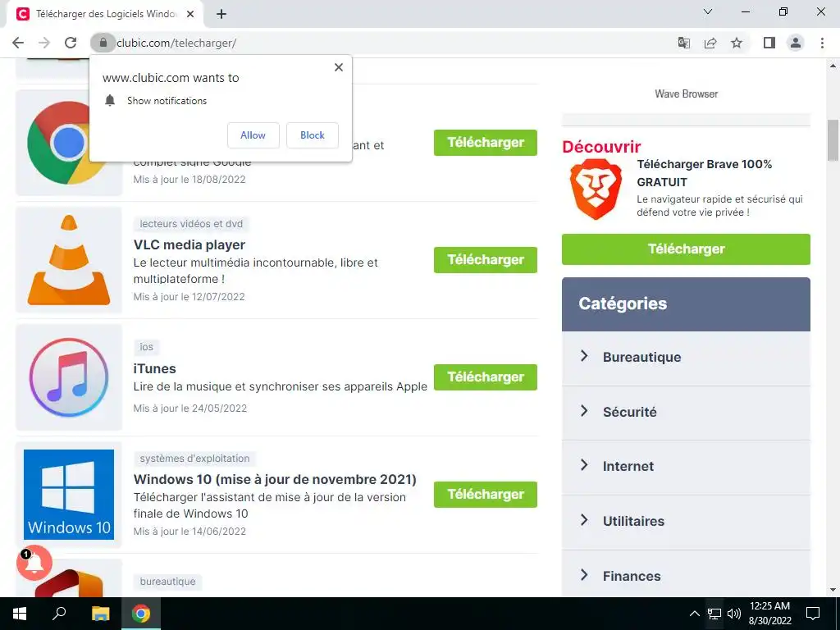Click Chrome icon in taskbar
Viewport: 840px width, 630px height.
pos(141,614)
